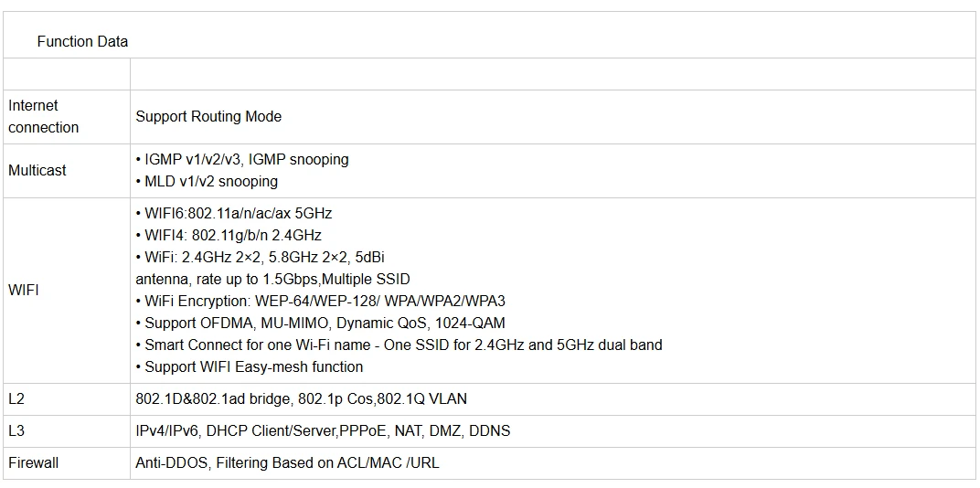980x488 pixels.
Task: Select the Internet connection row label
Action: [x=44, y=117]
